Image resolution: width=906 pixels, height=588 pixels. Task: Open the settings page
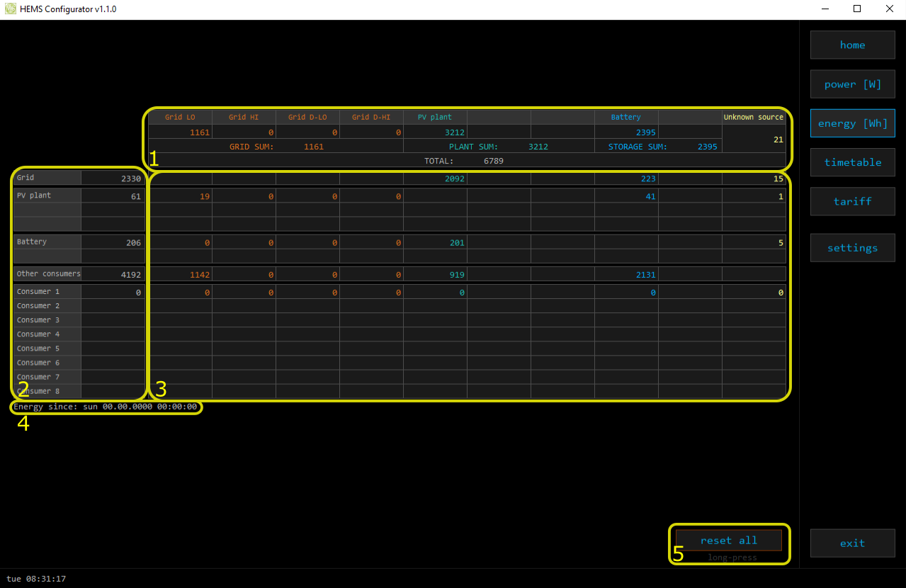[x=852, y=248]
